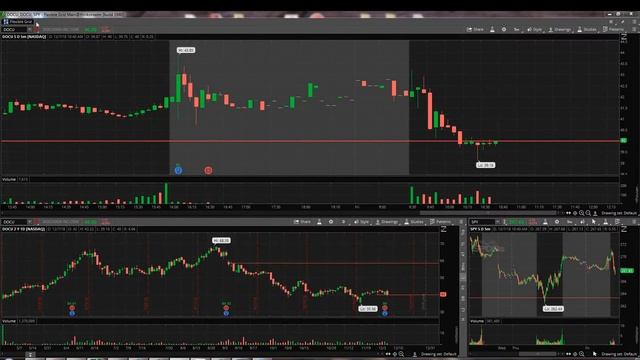Viewport: 640px width, 360px height.
Task: Click red price tag on lower-left chart axis
Action: click(x=443, y=294)
